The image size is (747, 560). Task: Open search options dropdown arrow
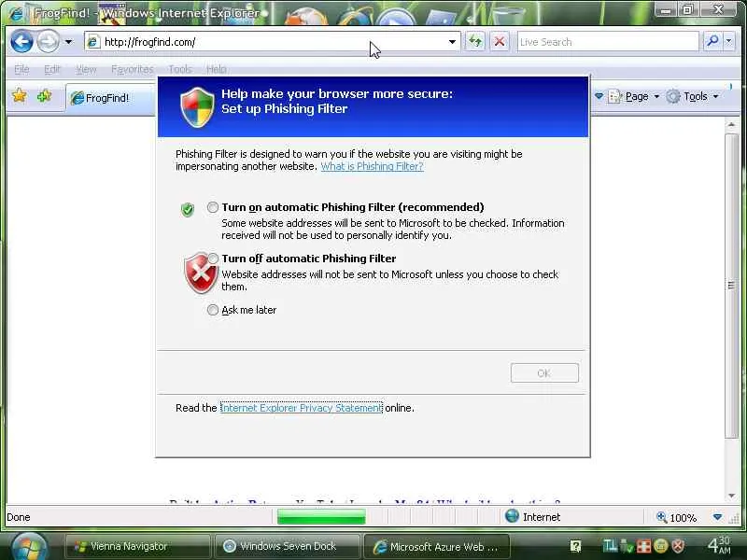(x=729, y=41)
